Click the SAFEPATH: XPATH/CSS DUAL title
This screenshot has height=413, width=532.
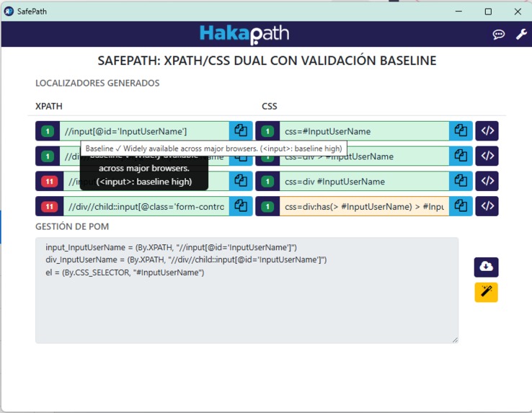[267, 61]
